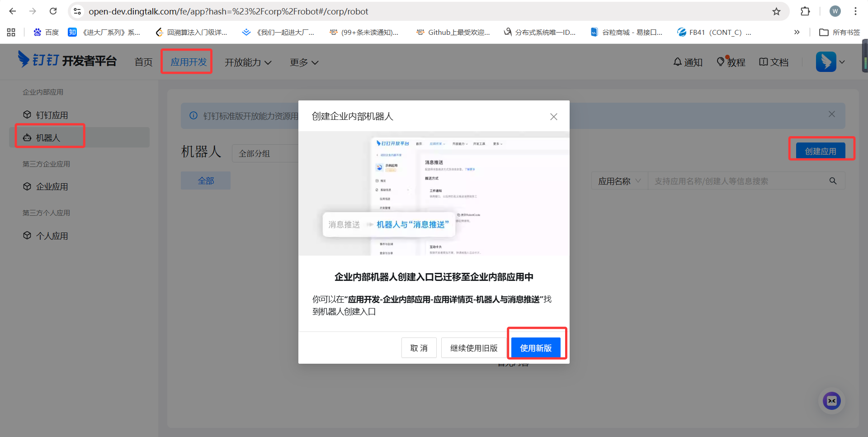Select 机器人 in the sidebar
Screen dimensions: 868x437
coord(79,138)
